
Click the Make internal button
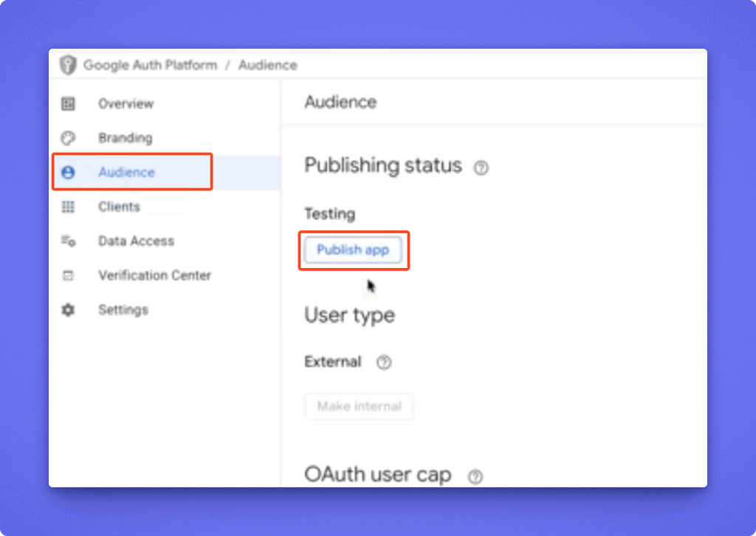359,407
